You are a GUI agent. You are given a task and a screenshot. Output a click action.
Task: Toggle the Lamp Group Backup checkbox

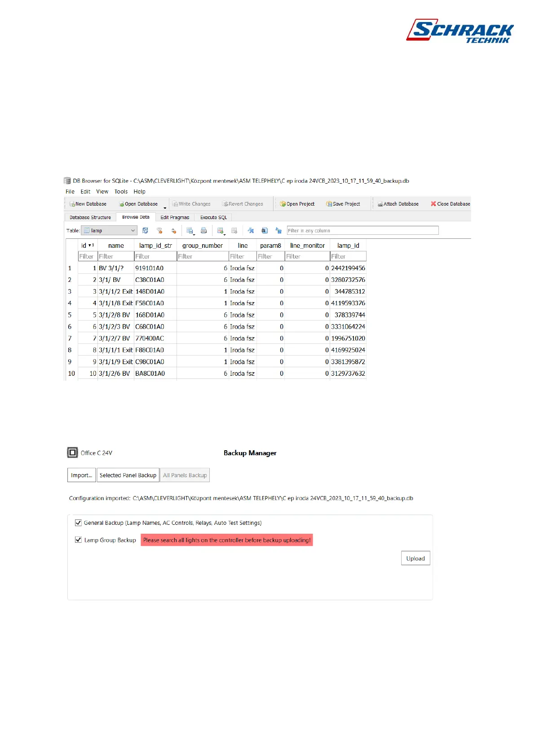78,540
